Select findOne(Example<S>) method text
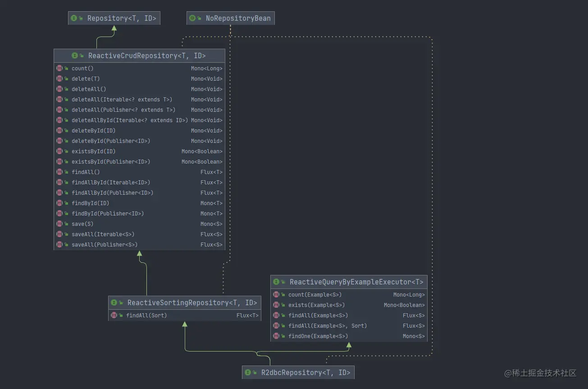The height and width of the screenshot is (389, 588). coord(318,336)
